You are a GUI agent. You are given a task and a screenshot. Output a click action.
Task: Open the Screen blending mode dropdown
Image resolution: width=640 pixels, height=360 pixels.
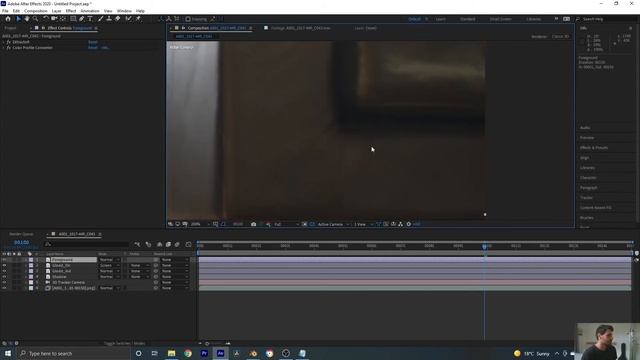(109, 265)
